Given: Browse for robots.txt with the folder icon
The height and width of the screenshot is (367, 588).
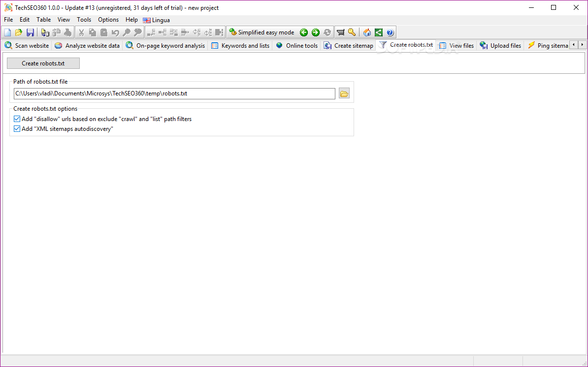Looking at the screenshot, I should point(344,93).
